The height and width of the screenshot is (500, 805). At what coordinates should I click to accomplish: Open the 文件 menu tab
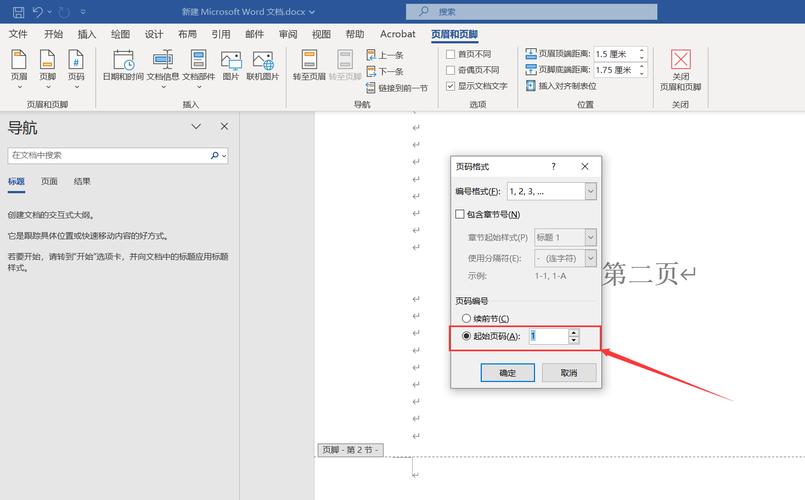pyautogui.click(x=18, y=34)
